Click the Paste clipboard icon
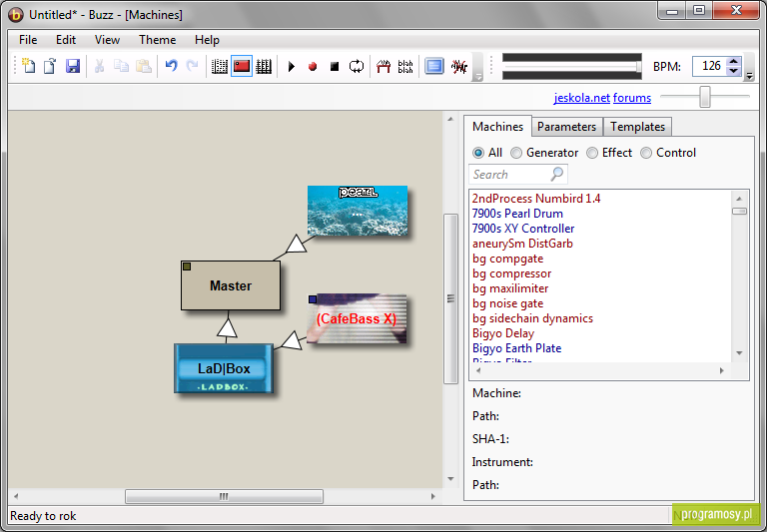Screen dimensions: 767x532 [x=144, y=66]
